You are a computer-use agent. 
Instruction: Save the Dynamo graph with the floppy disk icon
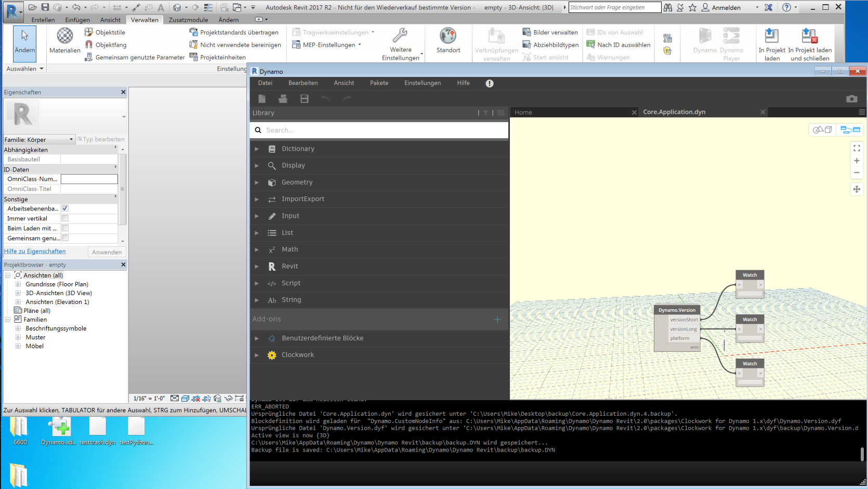tap(305, 98)
